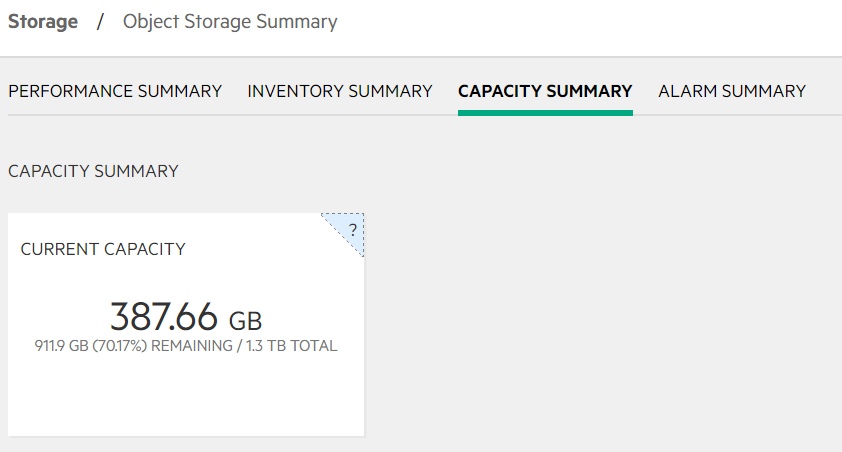Click the Object Storage Summary breadcrumb
The height and width of the screenshot is (452, 842).
click(x=230, y=21)
